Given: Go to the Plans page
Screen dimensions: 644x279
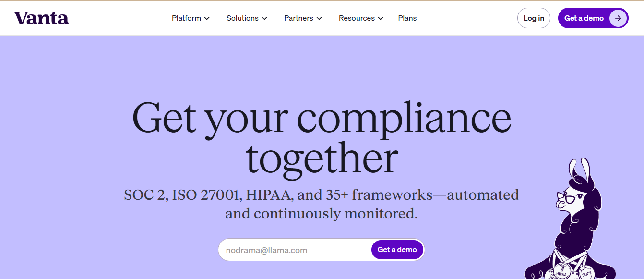Looking at the screenshot, I should (407, 18).
